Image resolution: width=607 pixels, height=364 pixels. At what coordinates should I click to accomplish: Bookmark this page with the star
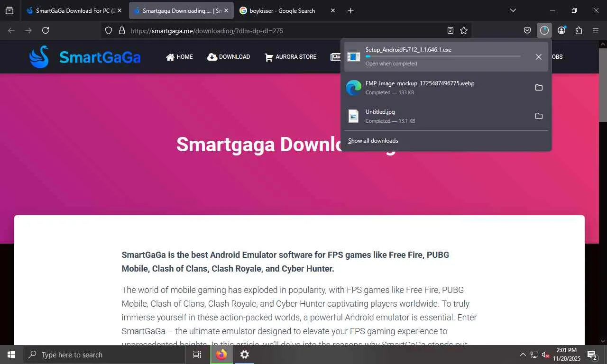[x=464, y=30]
